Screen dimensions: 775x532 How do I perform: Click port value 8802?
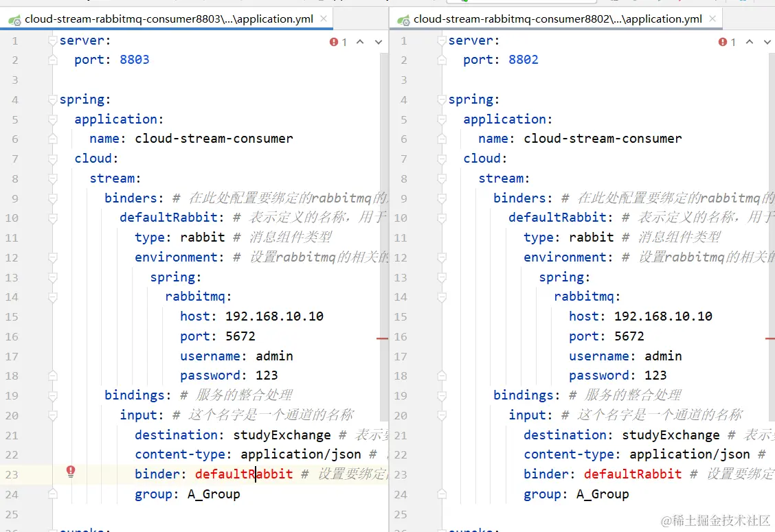click(x=524, y=60)
